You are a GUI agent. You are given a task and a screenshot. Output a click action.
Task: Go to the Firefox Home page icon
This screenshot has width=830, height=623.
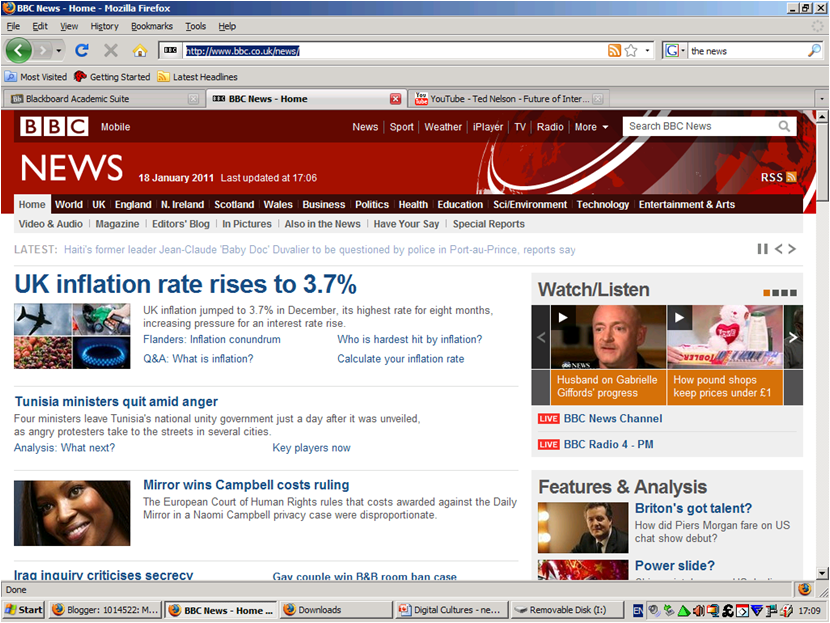click(140, 51)
